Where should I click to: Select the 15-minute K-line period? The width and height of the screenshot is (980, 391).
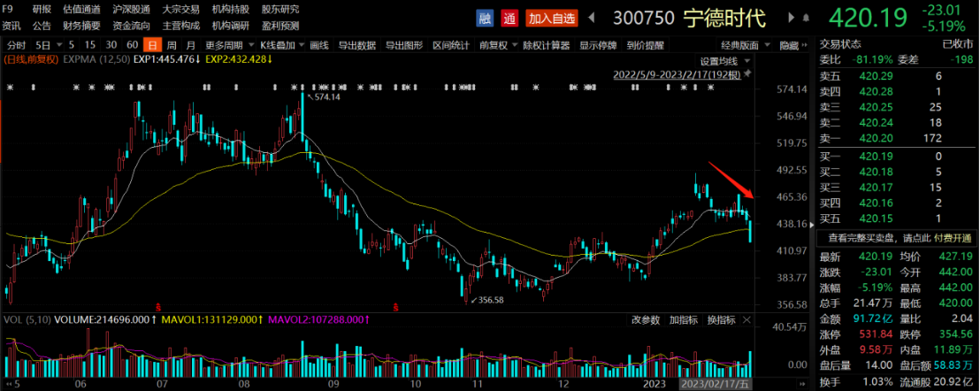click(90, 45)
